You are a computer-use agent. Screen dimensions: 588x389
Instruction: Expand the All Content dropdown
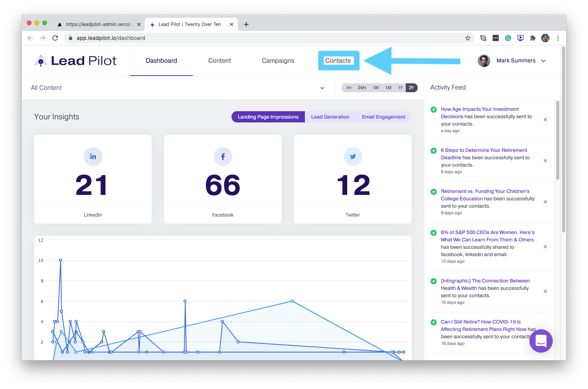[322, 88]
